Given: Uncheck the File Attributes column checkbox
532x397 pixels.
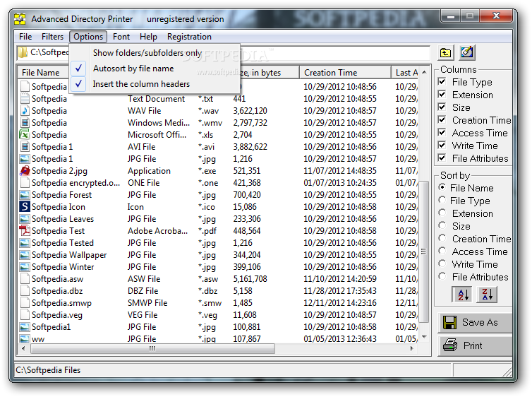Looking at the screenshot, I should pos(442,158).
